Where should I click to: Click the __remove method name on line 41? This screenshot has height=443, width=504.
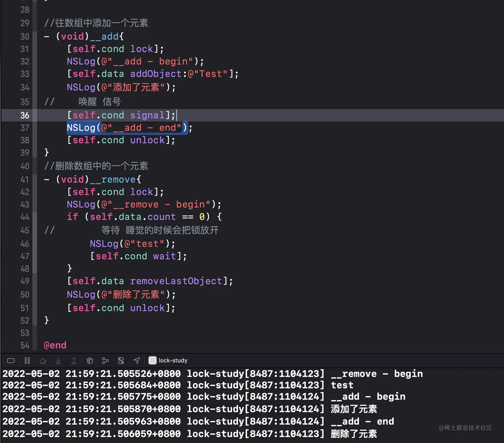[113, 180]
